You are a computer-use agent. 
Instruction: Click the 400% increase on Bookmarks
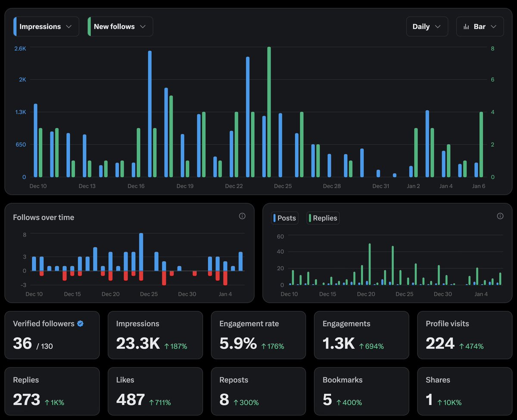349,403
